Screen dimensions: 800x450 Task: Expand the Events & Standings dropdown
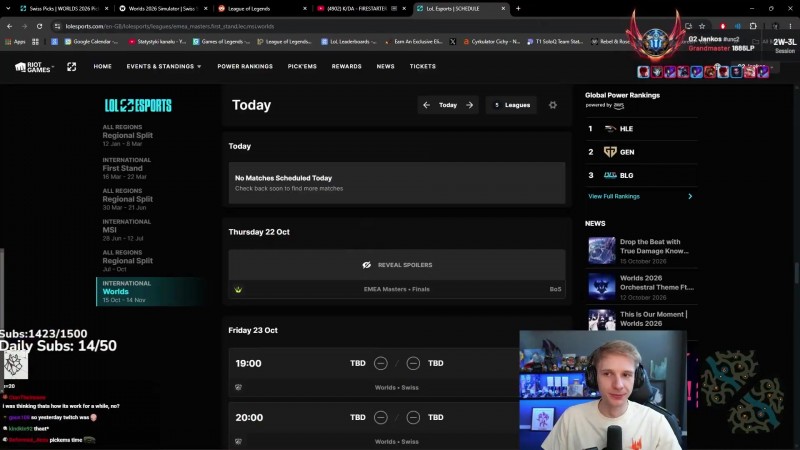[164, 66]
